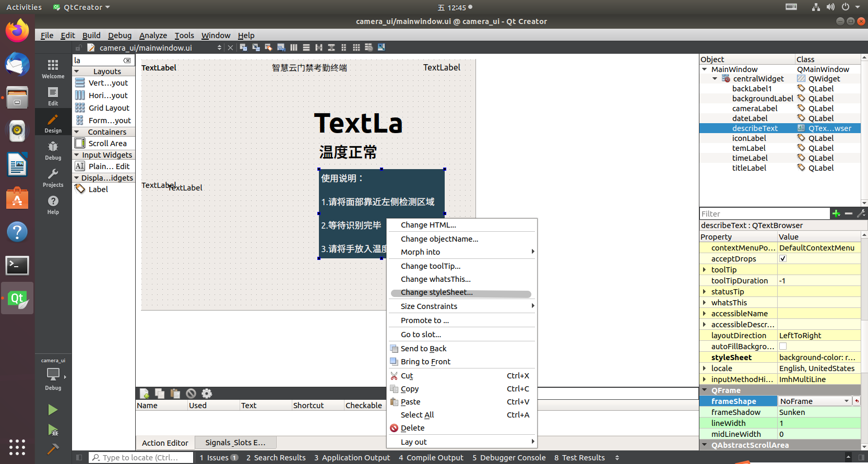Viewport: 868px width, 464px height.
Task: Collapse the Display Widgets category
Action: 77,178
